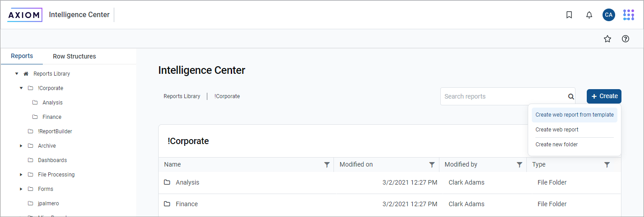644x217 pixels.
Task: Filter the Modified by column
Action: coord(520,165)
